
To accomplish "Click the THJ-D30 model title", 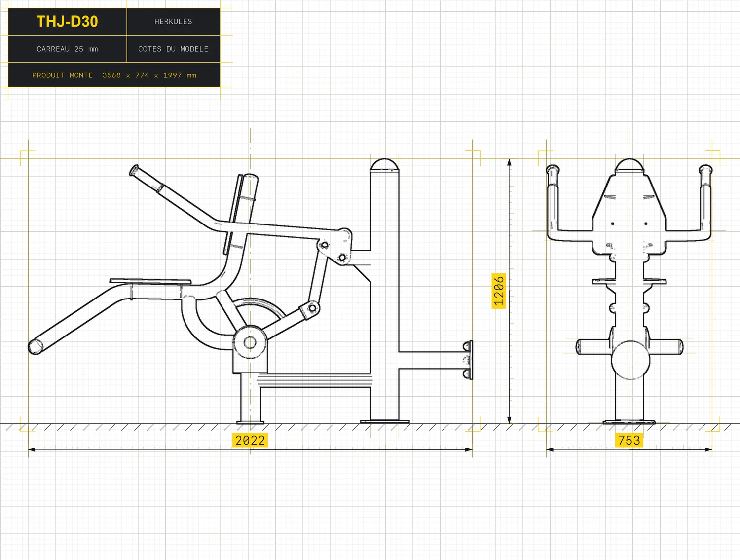I will [67, 22].
